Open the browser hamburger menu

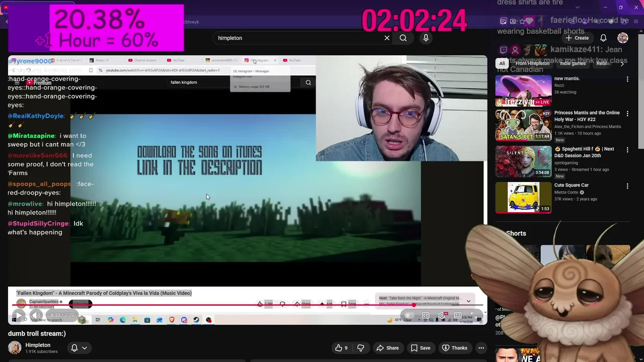click(x=636, y=21)
